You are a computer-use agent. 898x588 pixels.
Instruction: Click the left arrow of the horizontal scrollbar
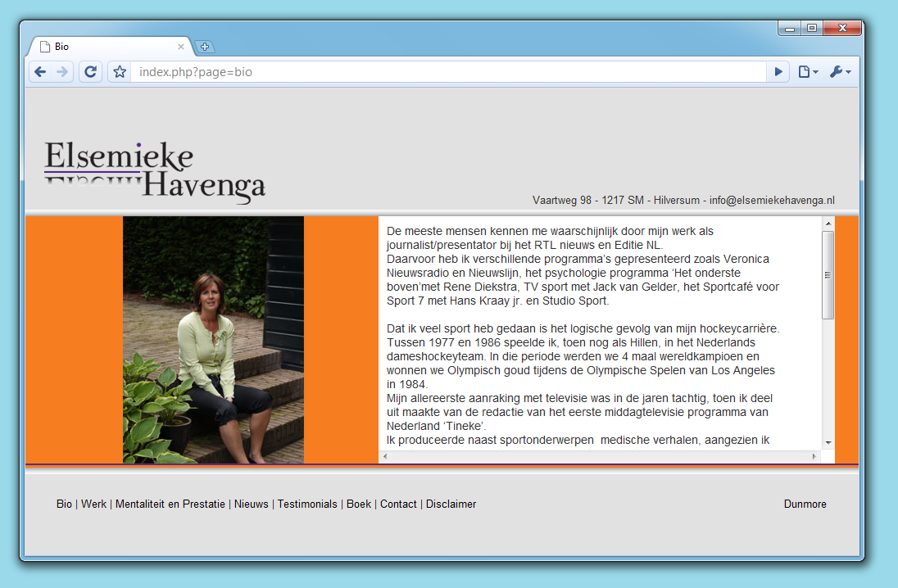coord(385,456)
